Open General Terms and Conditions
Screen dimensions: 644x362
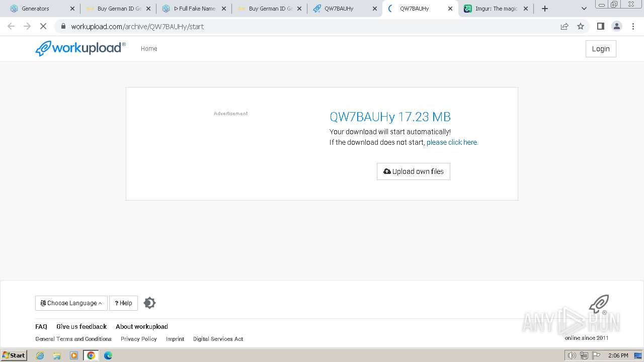pyautogui.click(x=73, y=339)
